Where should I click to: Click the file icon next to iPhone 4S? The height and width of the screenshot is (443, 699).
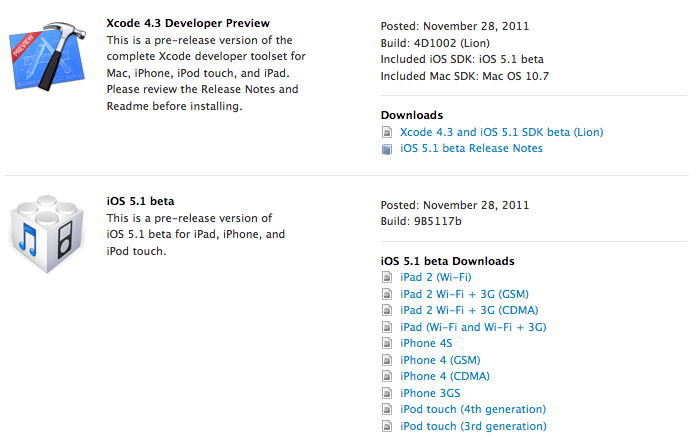point(387,344)
